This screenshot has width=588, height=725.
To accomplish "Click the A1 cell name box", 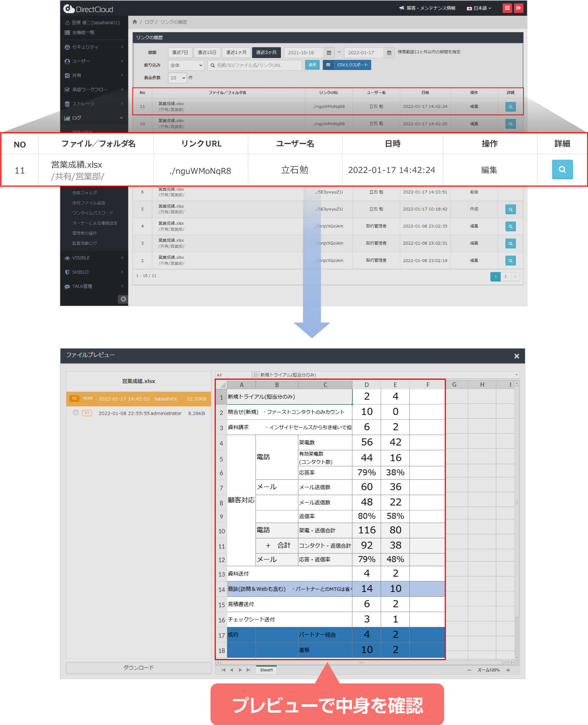I will [233, 375].
